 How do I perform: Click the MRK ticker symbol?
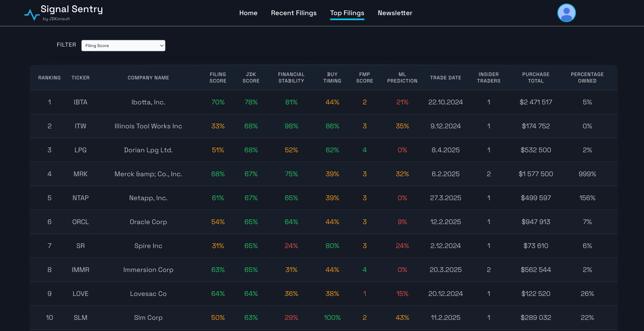pos(80,174)
